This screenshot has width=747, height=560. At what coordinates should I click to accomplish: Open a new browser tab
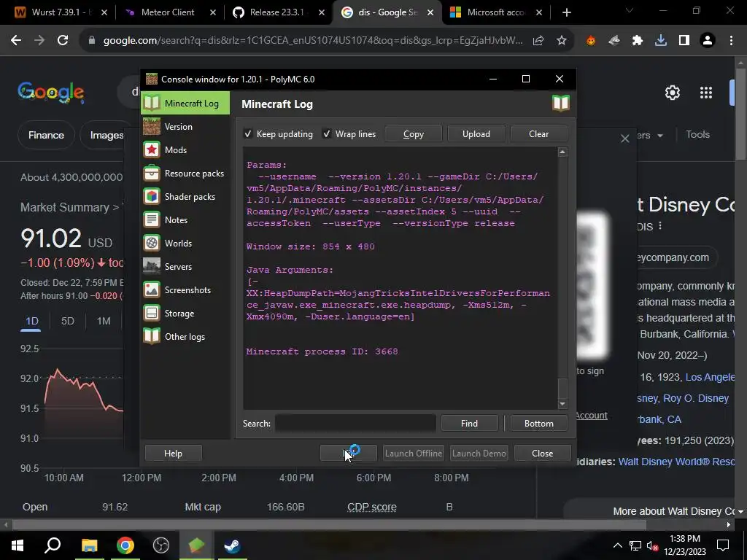coord(566,12)
